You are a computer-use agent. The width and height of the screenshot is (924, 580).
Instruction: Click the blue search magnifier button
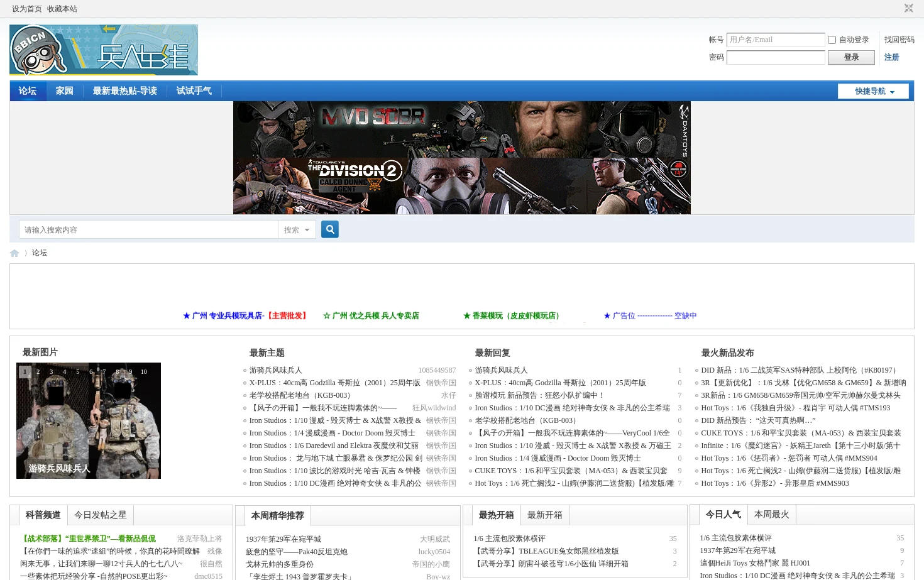[x=330, y=229]
